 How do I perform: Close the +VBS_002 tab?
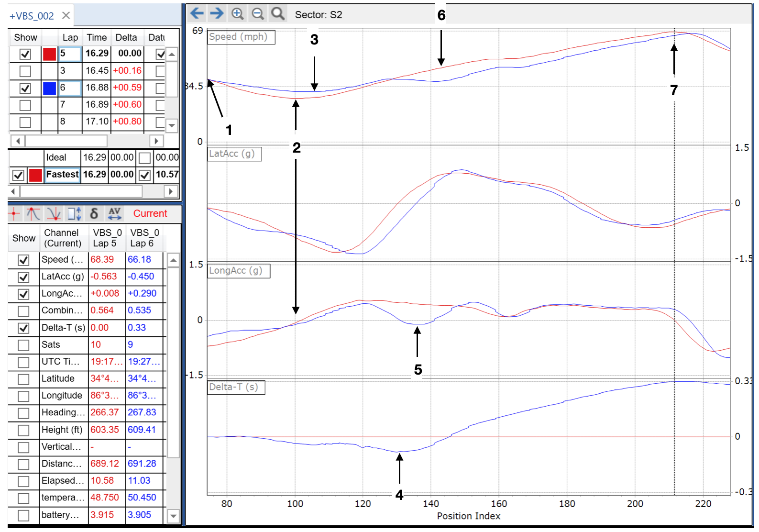[x=66, y=15]
